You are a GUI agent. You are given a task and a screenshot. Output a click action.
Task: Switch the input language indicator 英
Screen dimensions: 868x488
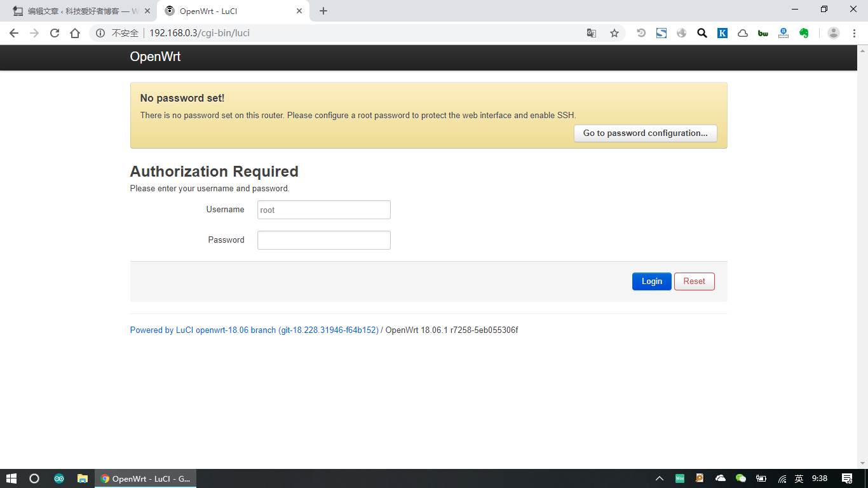799,478
